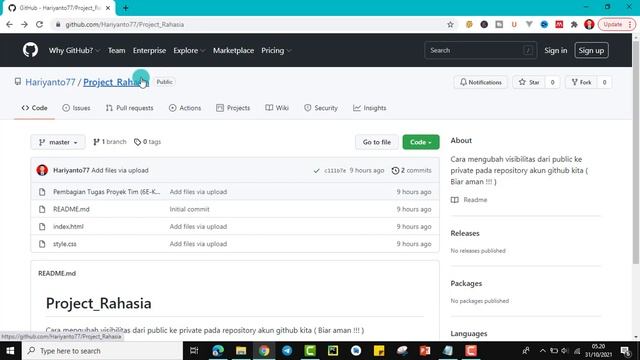Click Sign up button
This screenshot has width=640, height=360.
pyautogui.click(x=591, y=51)
